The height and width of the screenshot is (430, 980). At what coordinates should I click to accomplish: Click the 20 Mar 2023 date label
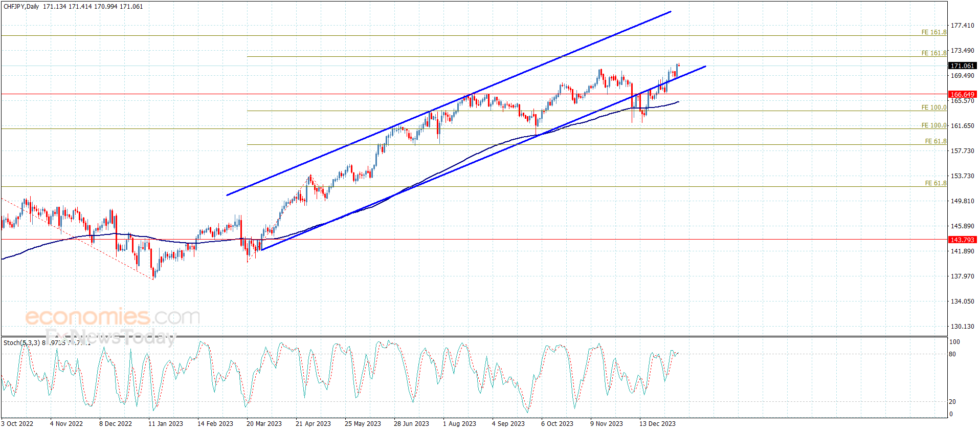264,424
